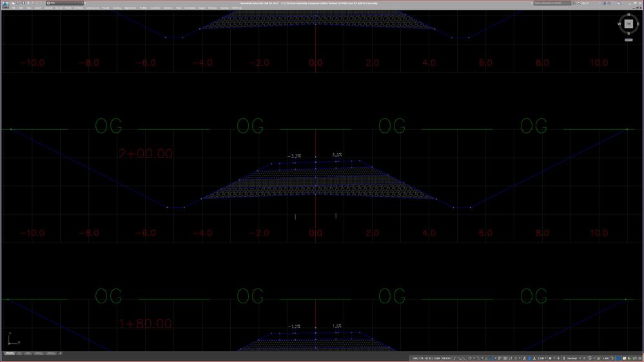Add a new layout with the plus tab

coord(61,353)
